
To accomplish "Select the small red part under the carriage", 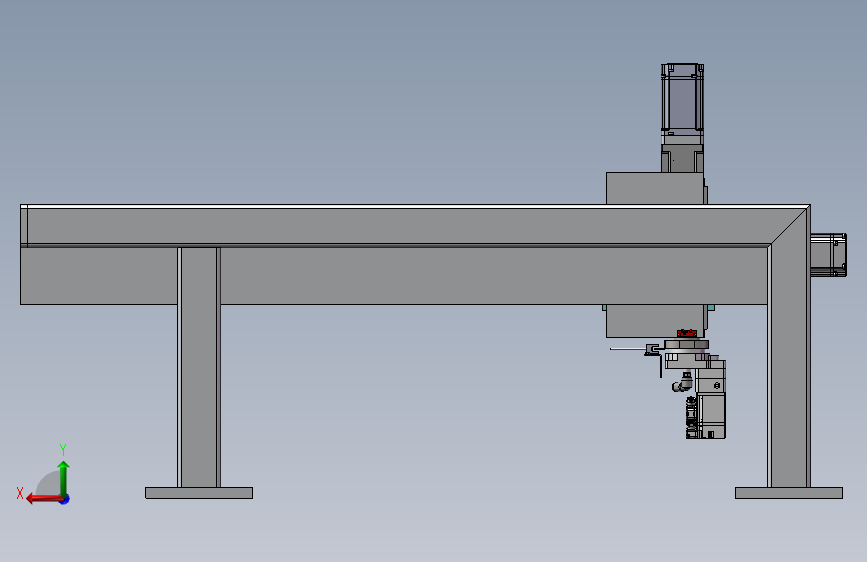I will (x=687, y=333).
